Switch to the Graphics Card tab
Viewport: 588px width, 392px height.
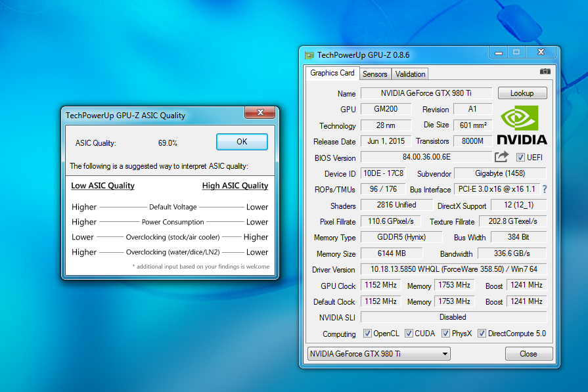[332, 73]
